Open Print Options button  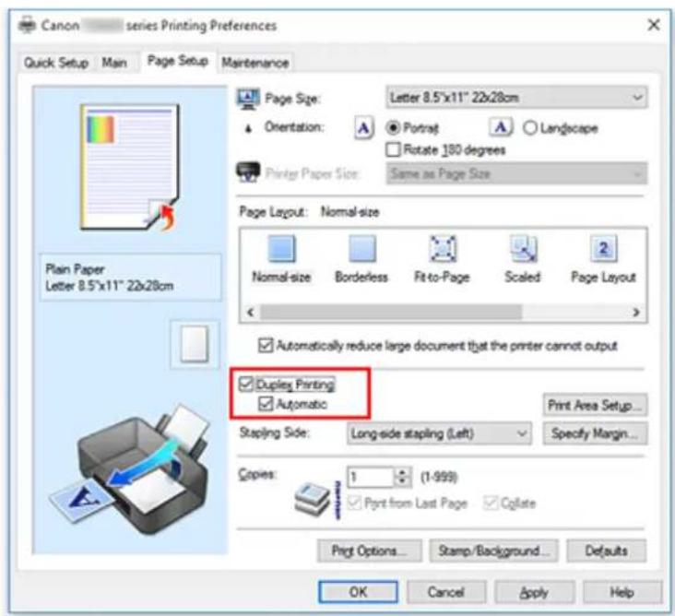[370, 551]
